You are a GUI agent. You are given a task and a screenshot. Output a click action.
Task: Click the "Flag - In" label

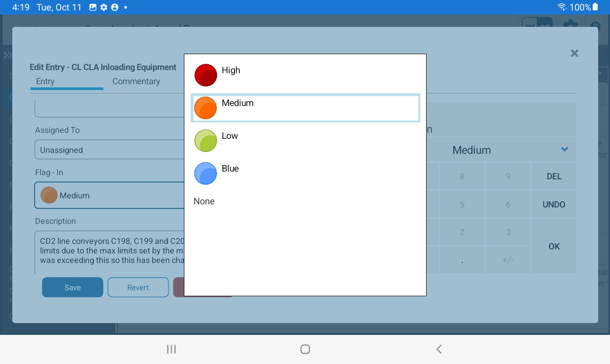pos(49,172)
